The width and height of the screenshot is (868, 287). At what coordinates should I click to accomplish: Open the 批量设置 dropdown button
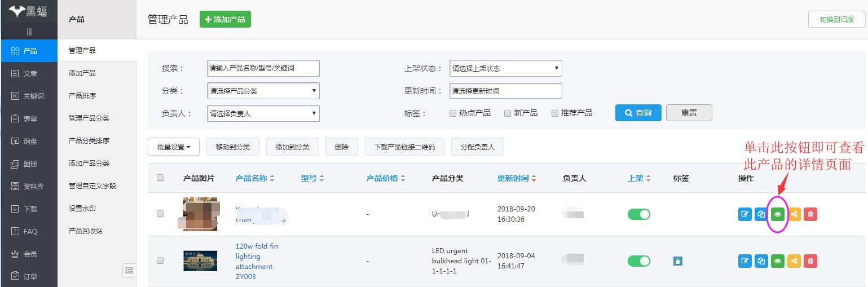pos(173,147)
